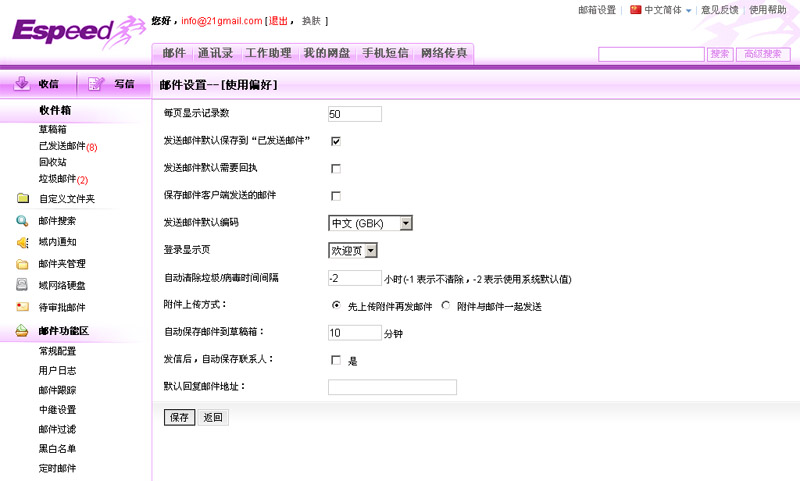Viewport: 800px width, 481px height.
Task: Uncheck save to sent mail (已发送邮件) checkbox
Action: tap(336, 141)
